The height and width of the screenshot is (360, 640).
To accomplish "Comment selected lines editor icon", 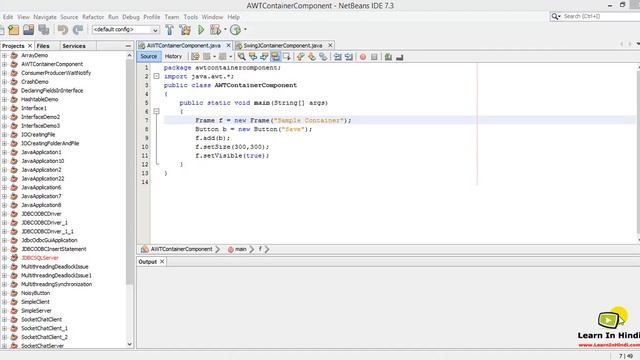I will (x=388, y=57).
